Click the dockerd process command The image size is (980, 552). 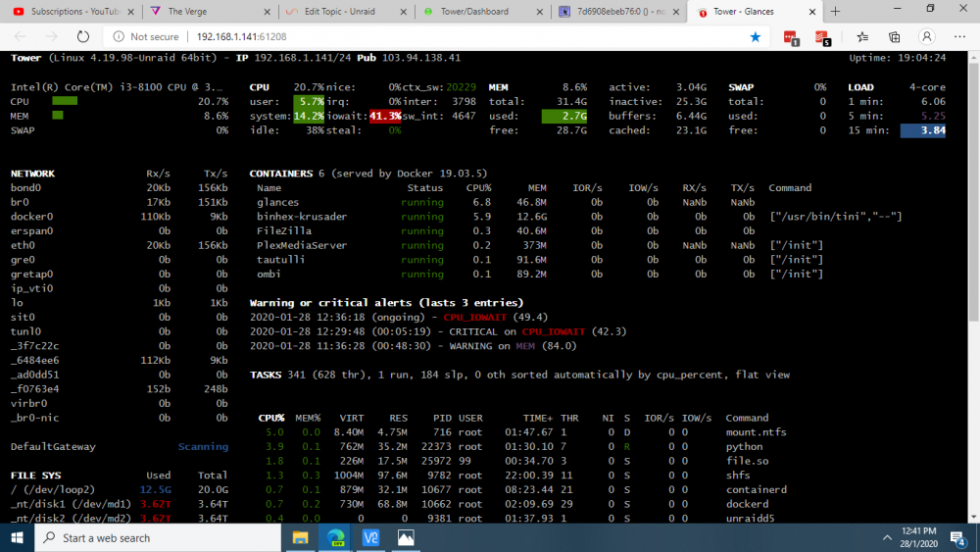[x=747, y=504]
